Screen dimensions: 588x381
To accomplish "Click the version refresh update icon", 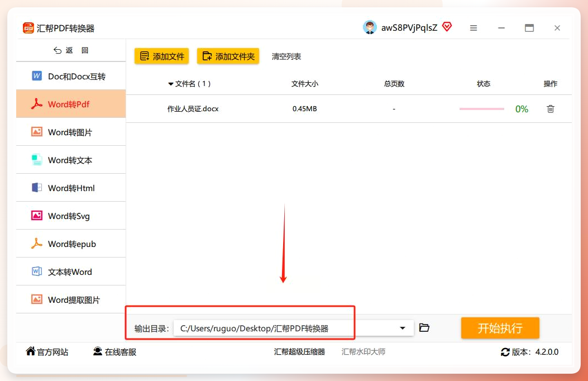I will tap(505, 352).
